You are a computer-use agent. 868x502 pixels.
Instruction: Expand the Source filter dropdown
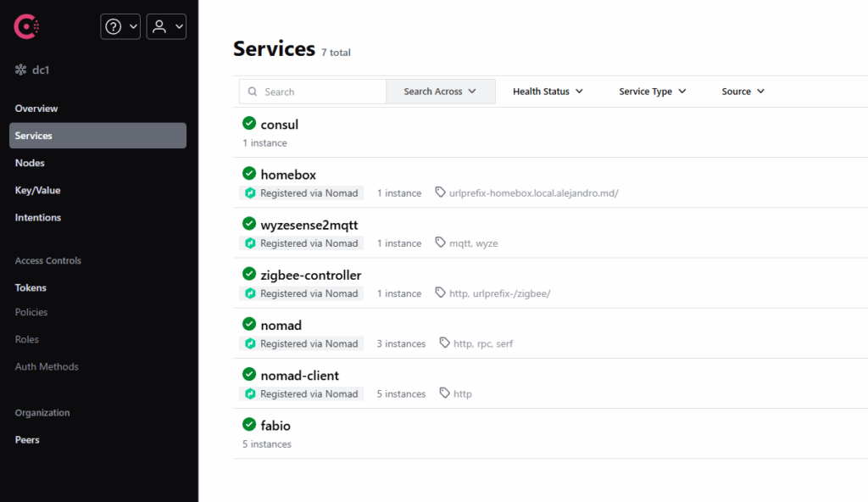(743, 92)
